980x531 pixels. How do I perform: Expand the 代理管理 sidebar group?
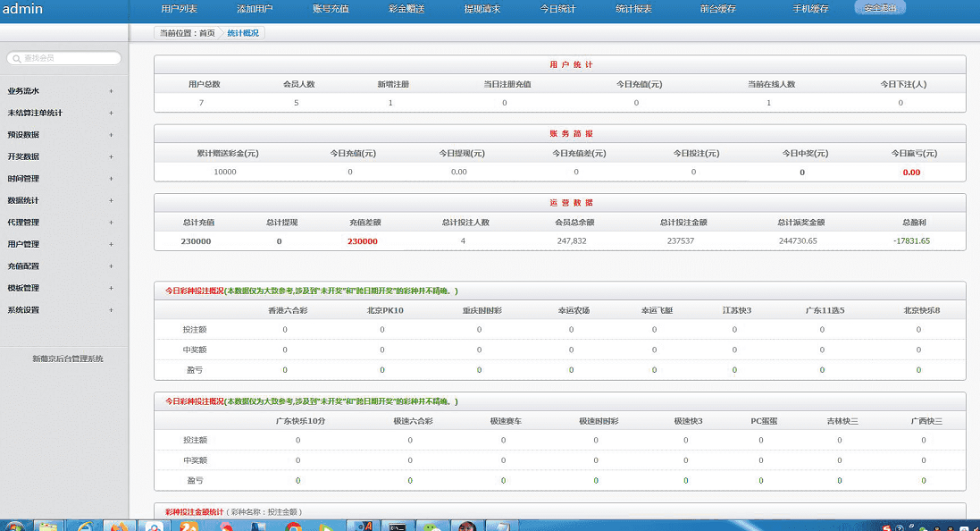tap(111, 223)
